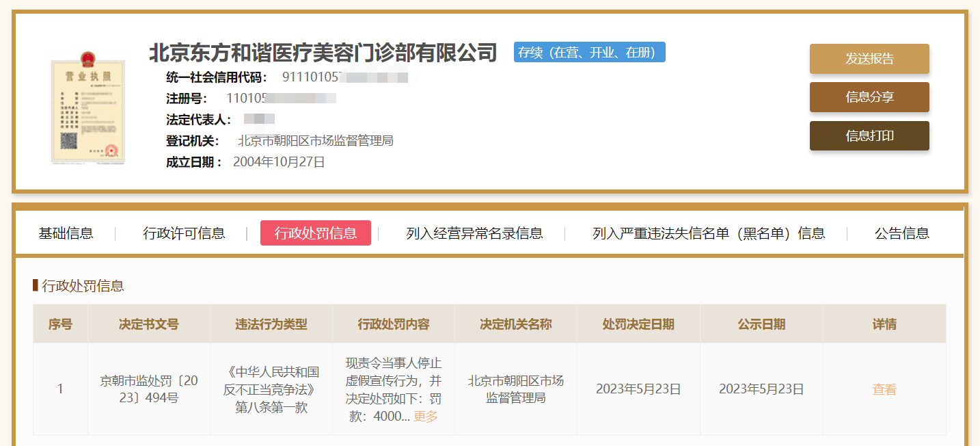The image size is (980, 446).
Task: Click the 信息分享 button
Action: (x=869, y=97)
